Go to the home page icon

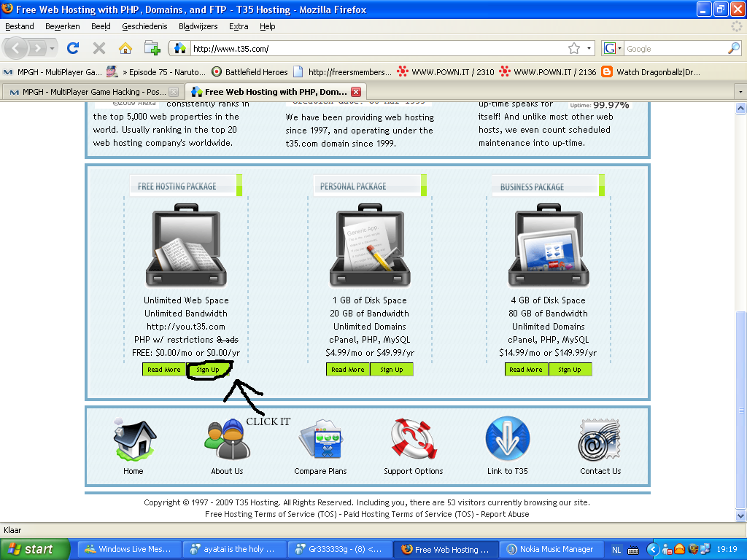tap(125, 48)
